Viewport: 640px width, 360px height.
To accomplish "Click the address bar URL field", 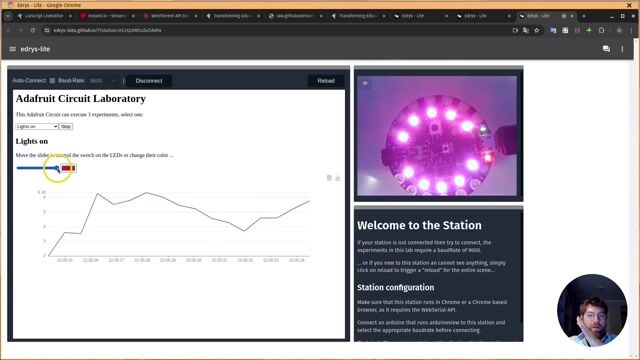I will coord(278,30).
